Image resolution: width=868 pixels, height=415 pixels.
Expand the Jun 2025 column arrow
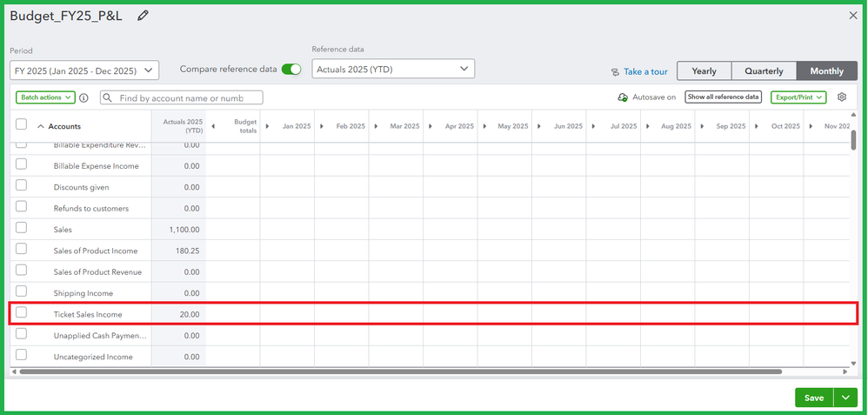click(539, 126)
